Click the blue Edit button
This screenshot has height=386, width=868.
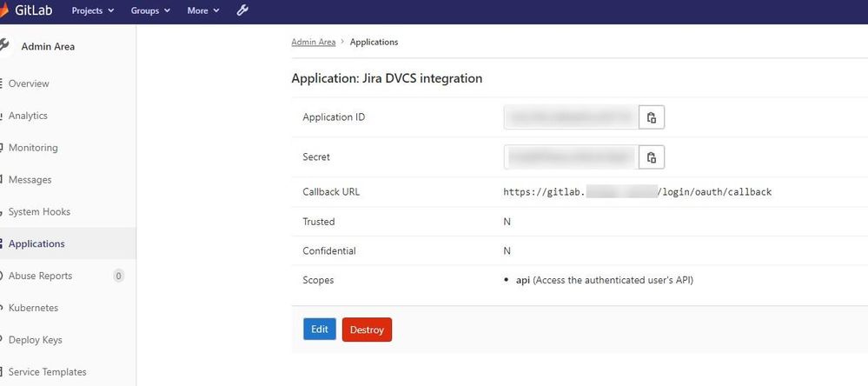click(320, 329)
